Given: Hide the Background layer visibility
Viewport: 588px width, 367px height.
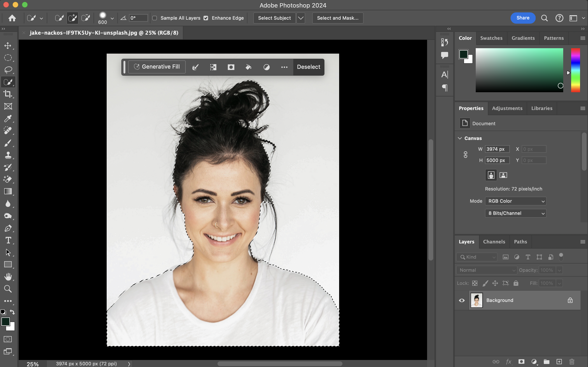Looking at the screenshot, I should point(462,300).
